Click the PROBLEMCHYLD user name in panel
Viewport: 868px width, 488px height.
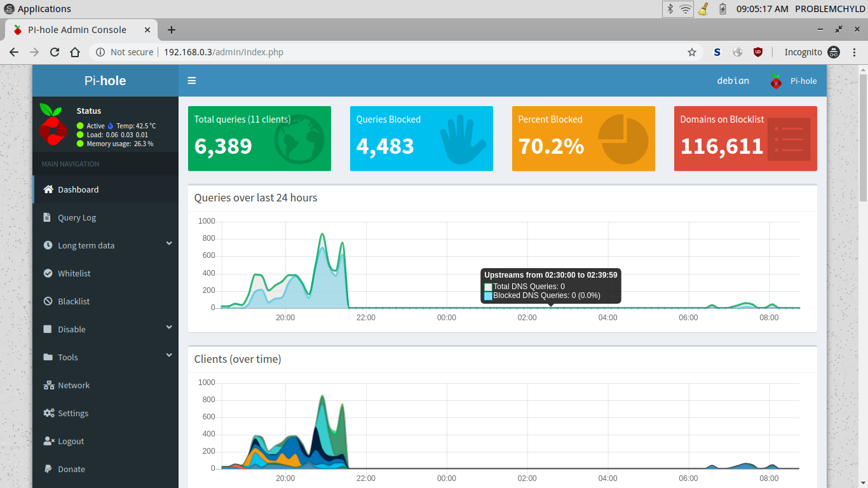pyautogui.click(x=829, y=9)
